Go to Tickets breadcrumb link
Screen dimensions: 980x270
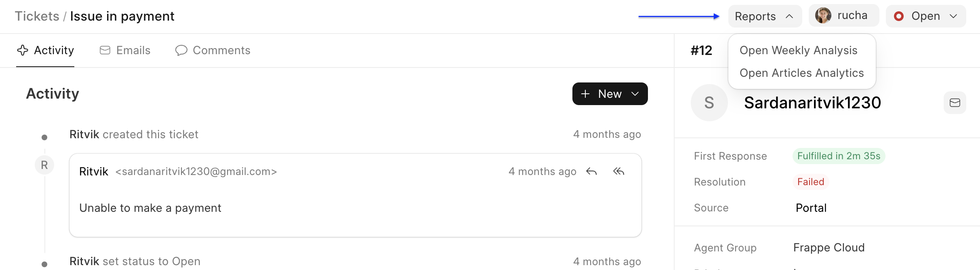tap(37, 16)
